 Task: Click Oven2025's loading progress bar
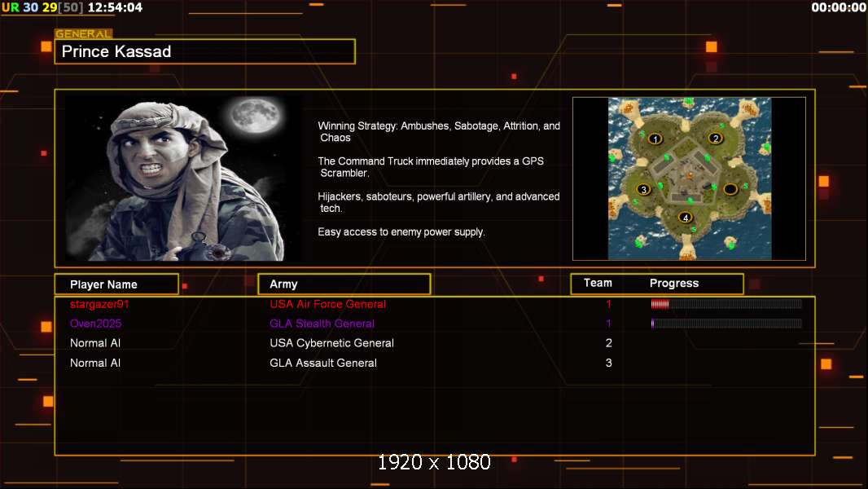coord(726,324)
